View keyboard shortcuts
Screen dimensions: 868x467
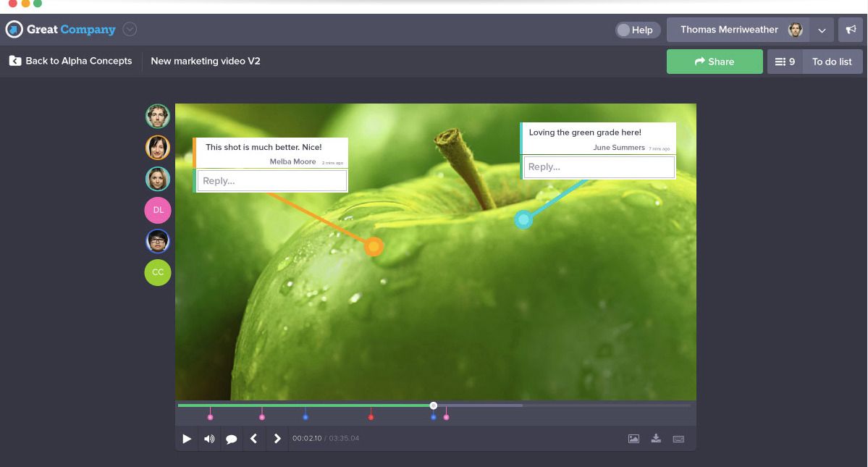(677, 438)
